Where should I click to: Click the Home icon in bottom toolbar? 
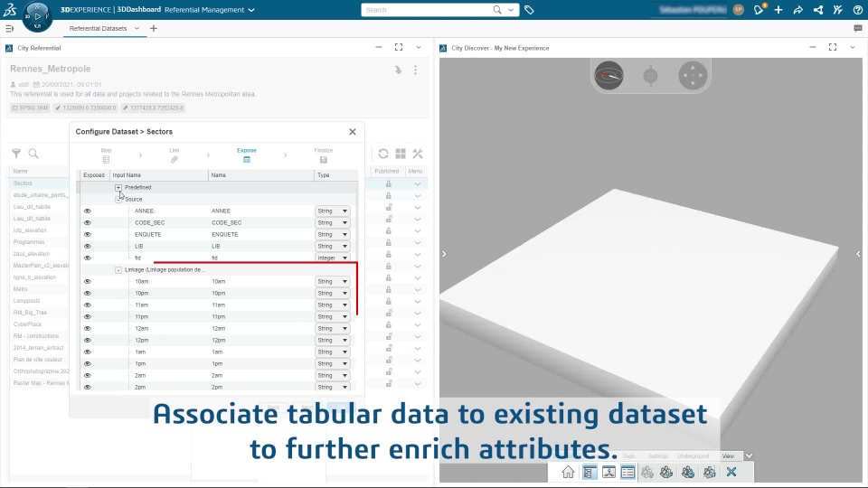[568, 472]
